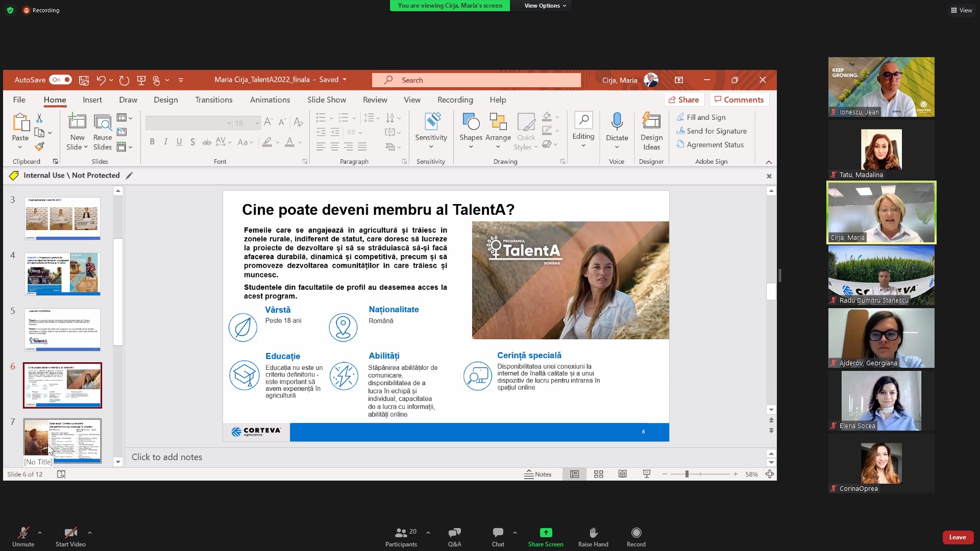Switch to the Review tab
The image size is (980, 551).
click(375, 100)
